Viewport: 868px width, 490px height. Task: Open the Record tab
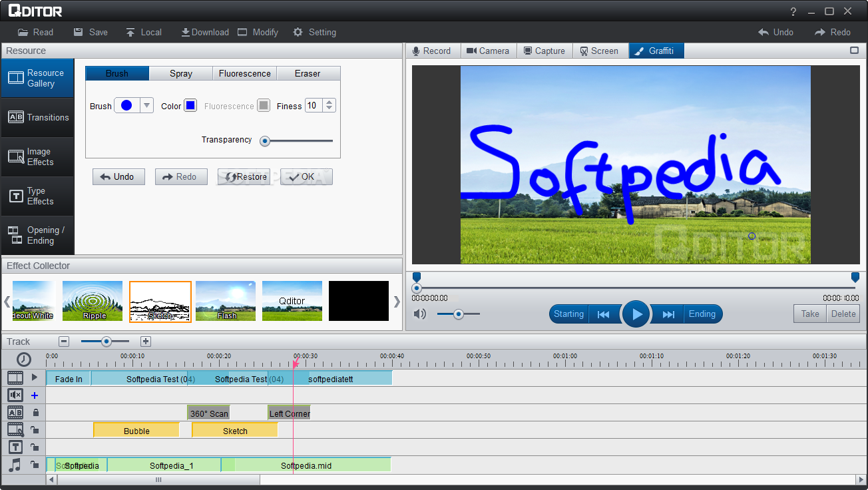(x=433, y=51)
